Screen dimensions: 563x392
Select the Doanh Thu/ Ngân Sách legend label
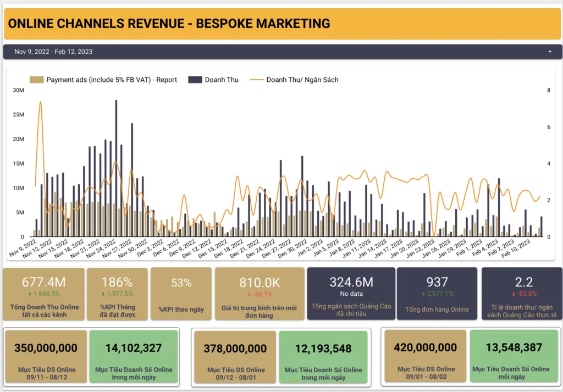[302, 80]
